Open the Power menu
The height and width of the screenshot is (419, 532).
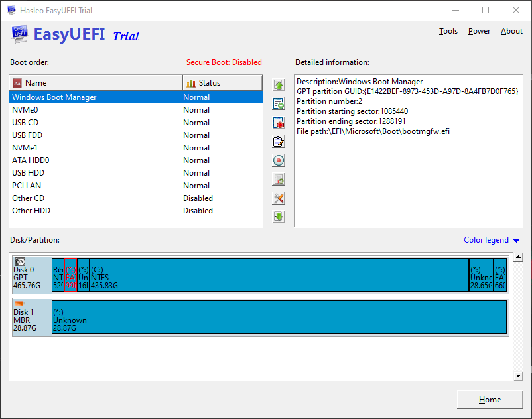479,31
